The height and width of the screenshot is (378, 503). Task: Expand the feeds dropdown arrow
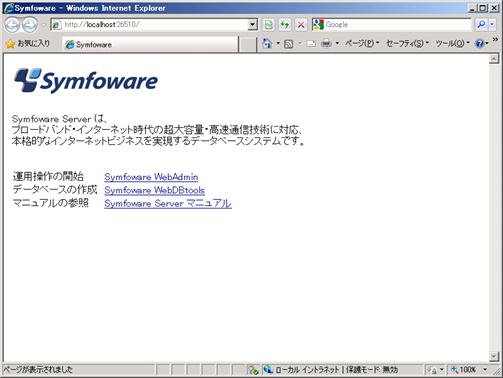point(300,43)
